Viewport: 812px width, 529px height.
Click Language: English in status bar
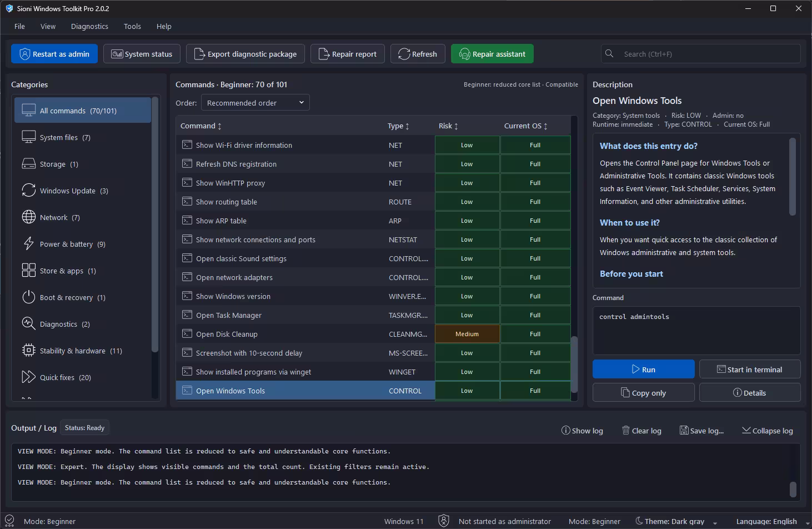(x=766, y=521)
